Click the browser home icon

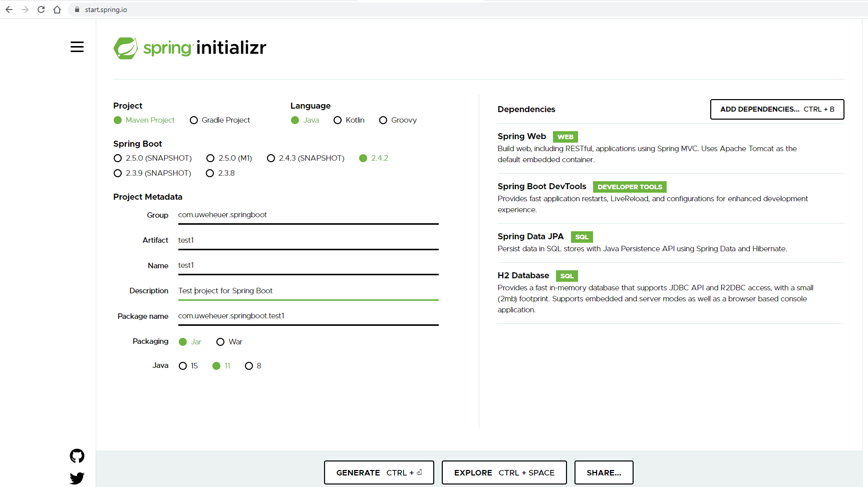coord(57,10)
